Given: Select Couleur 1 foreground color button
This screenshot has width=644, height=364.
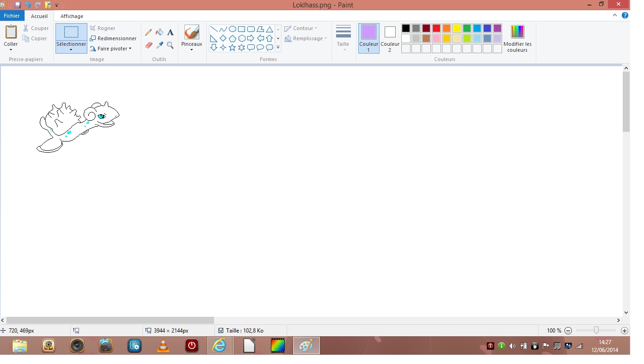Looking at the screenshot, I should [369, 38].
